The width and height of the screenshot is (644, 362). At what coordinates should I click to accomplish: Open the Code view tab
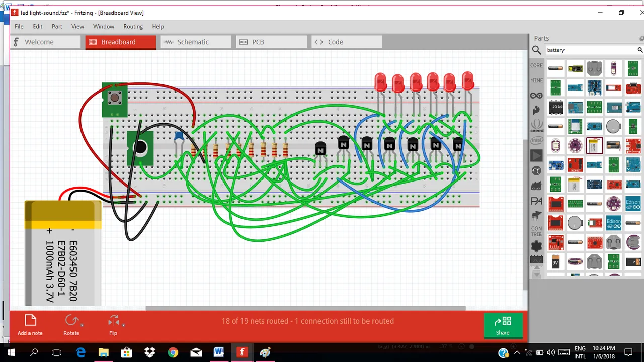coord(347,42)
